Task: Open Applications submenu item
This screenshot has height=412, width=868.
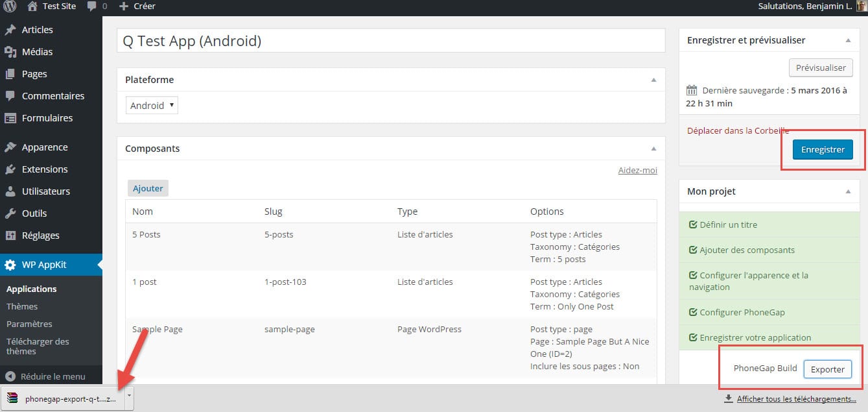Action: [x=31, y=289]
